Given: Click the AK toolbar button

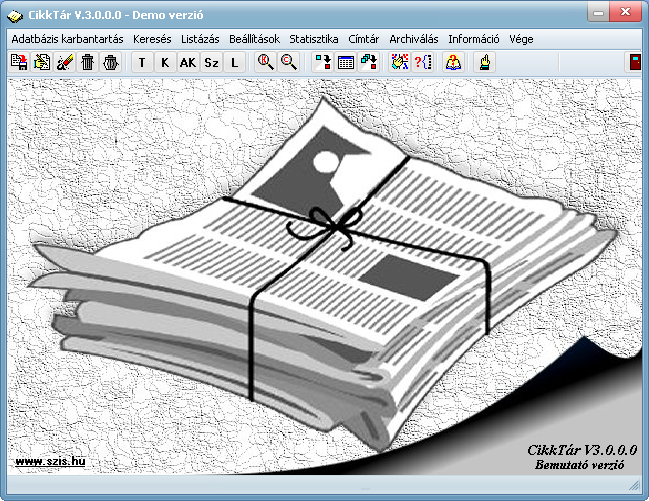Looking at the screenshot, I should (x=188, y=63).
